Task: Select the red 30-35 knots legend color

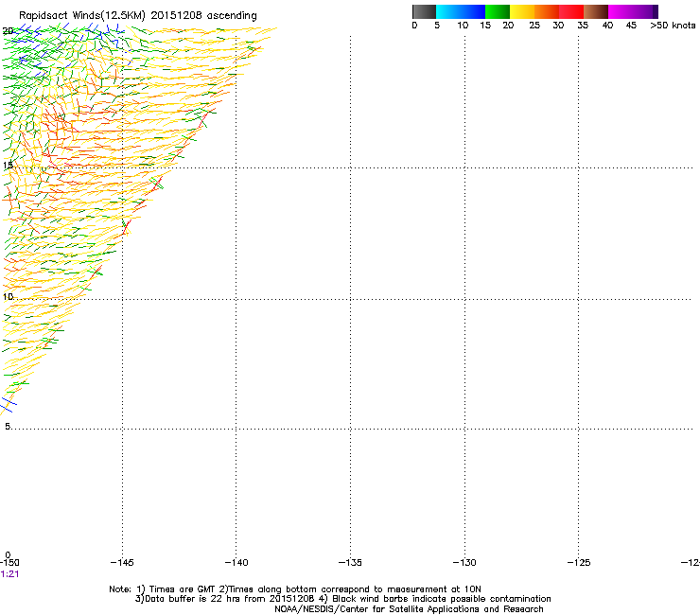Action: [571, 11]
